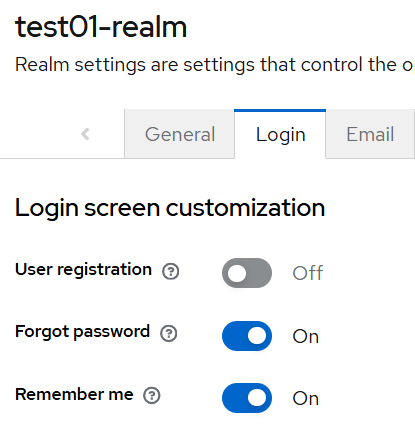Click the On label beside Remember me
The image size is (415, 428).
(306, 398)
